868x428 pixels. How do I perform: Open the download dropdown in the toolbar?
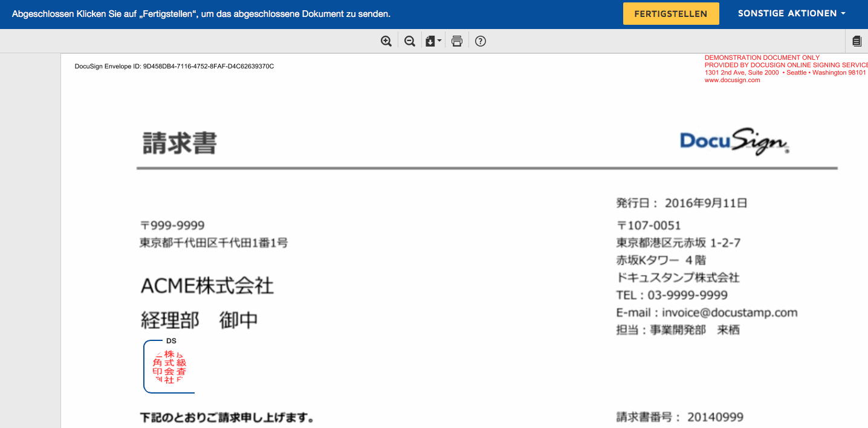coord(433,41)
